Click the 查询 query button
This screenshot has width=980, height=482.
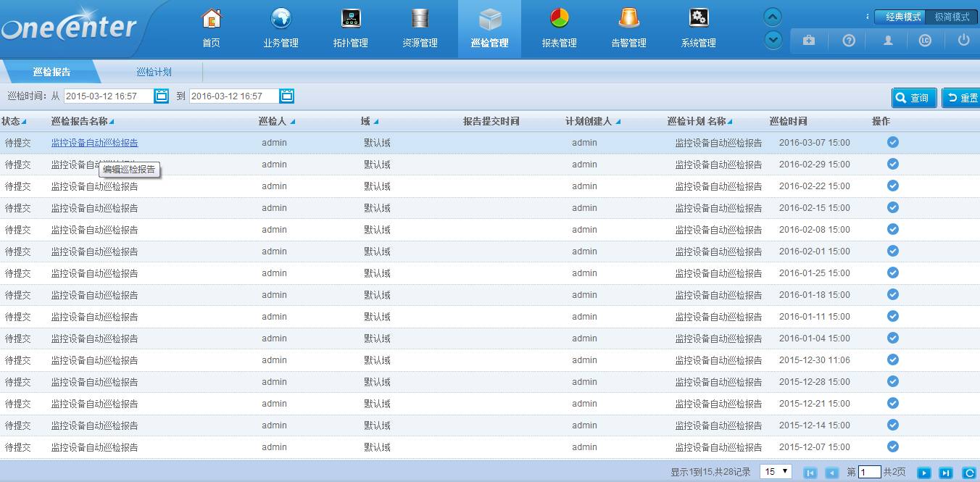(x=913, y=96)
